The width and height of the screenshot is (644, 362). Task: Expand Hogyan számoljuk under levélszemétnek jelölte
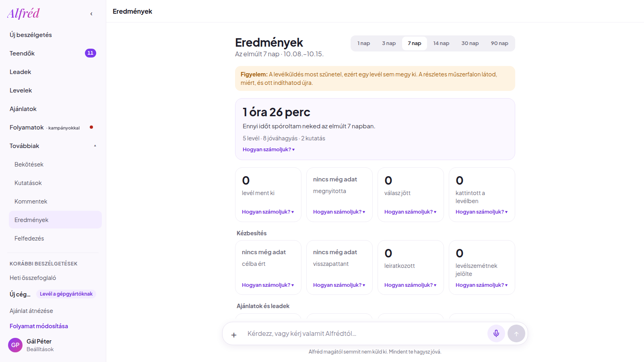481,285
